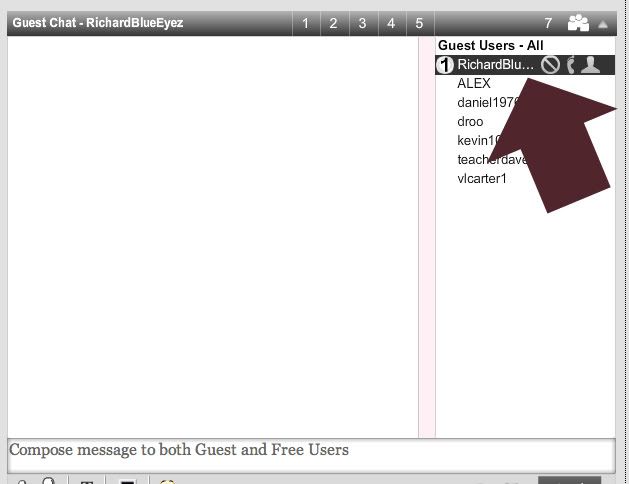629x484 pixels.
Task: Click the user count 7 in header
Action: pos(548,23)
